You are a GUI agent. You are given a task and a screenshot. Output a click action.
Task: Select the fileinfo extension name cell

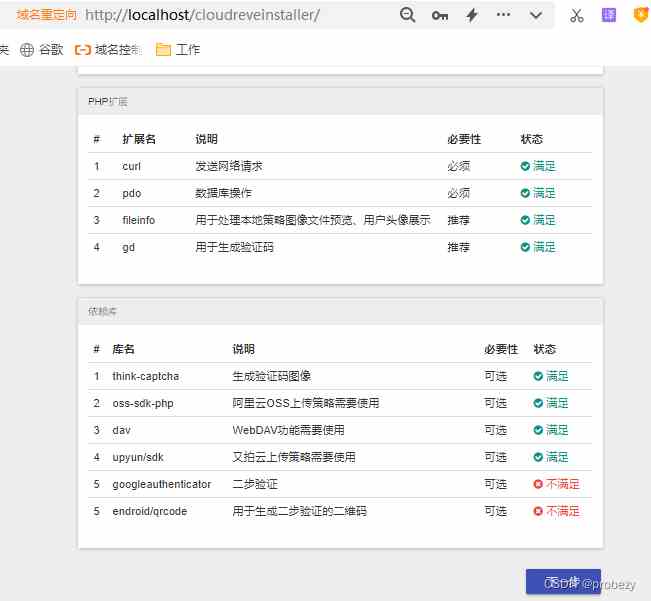pyautogui.click(x=138, y=220)
